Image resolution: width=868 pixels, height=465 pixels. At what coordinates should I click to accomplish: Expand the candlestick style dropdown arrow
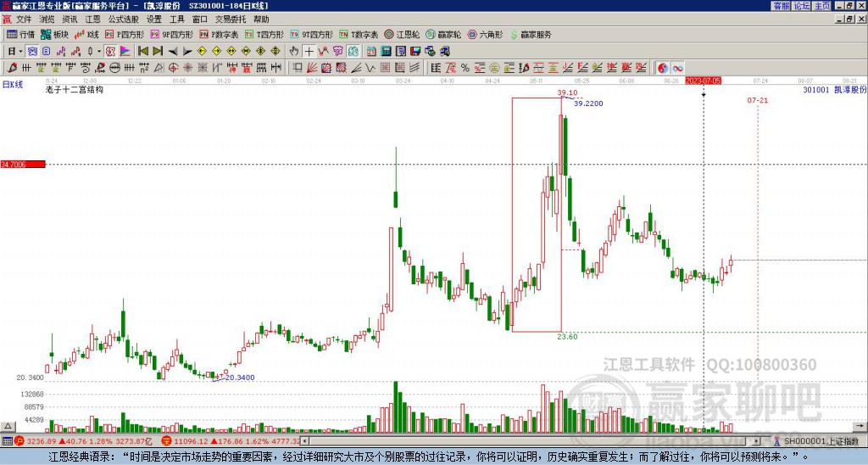coord(99,52)
